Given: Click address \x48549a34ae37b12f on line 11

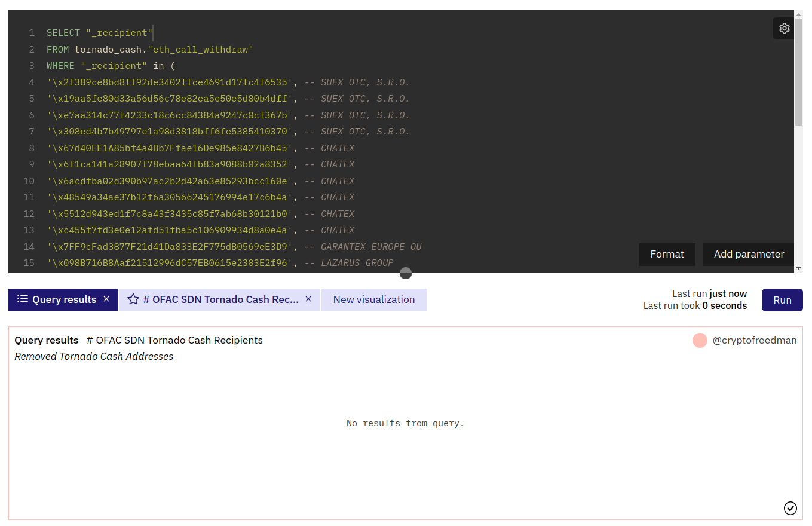Looking at the screenshot, I should point(170,197).
